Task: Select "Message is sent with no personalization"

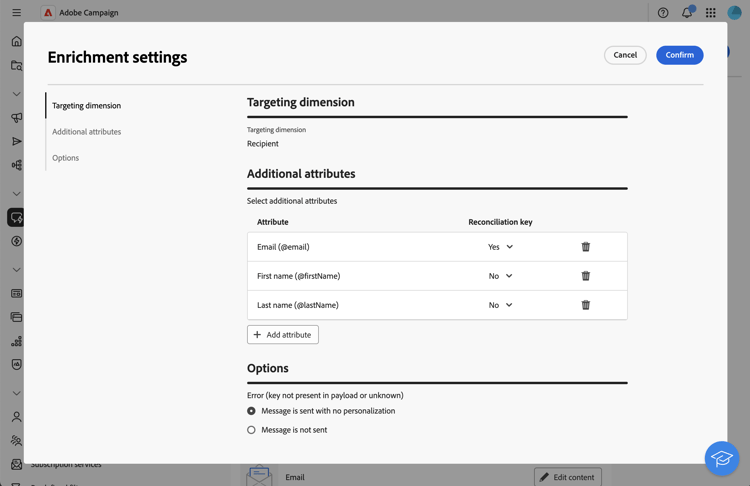Action: [252, 411]
